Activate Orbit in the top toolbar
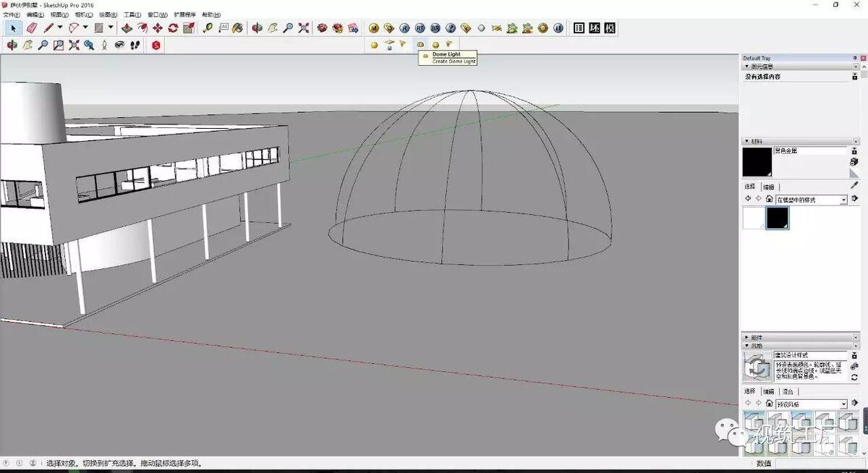The height and width of the screenshot is (473, 868). click(258, 28)
